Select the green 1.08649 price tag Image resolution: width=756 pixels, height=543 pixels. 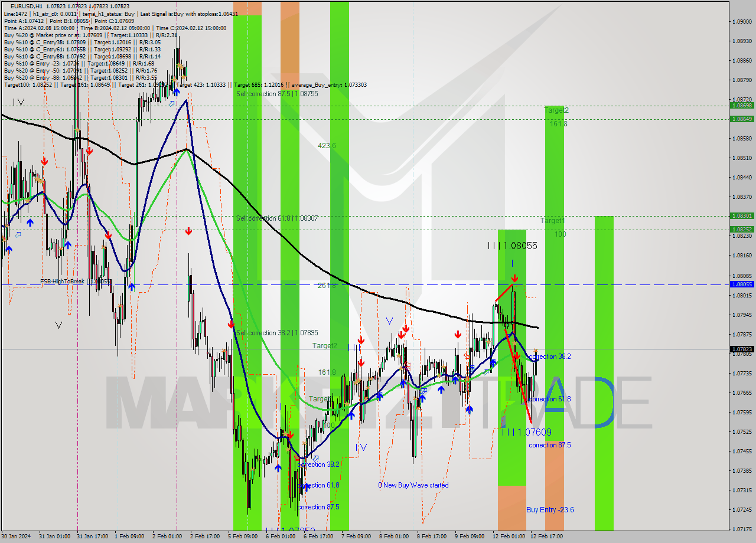742,119
